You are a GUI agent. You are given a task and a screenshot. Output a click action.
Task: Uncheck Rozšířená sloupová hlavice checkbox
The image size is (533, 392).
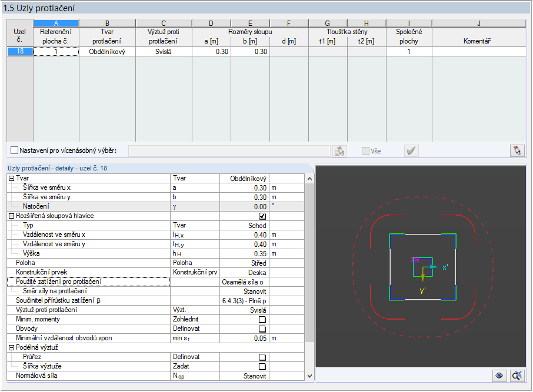[262, 216]
